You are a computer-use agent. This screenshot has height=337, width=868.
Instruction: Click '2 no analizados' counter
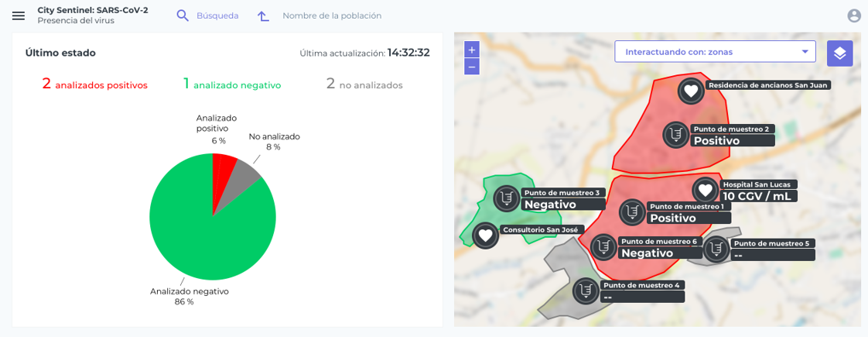tap(364, 84)
